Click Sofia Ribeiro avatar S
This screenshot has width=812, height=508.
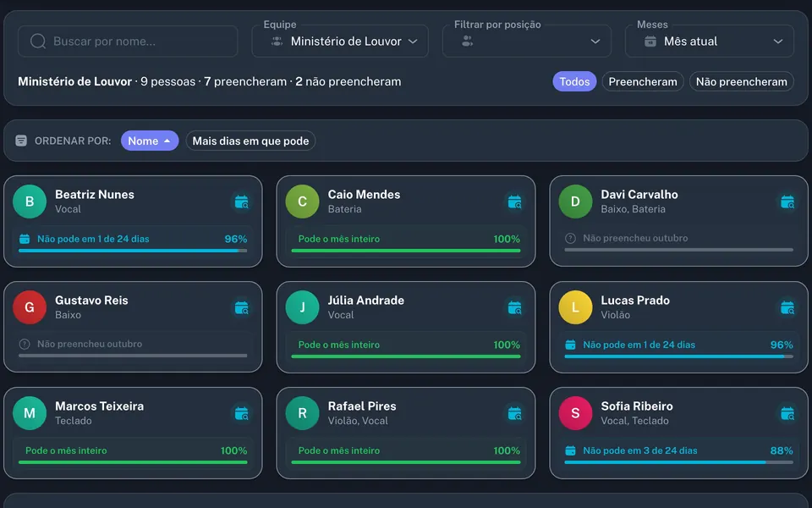click(575, 413)
